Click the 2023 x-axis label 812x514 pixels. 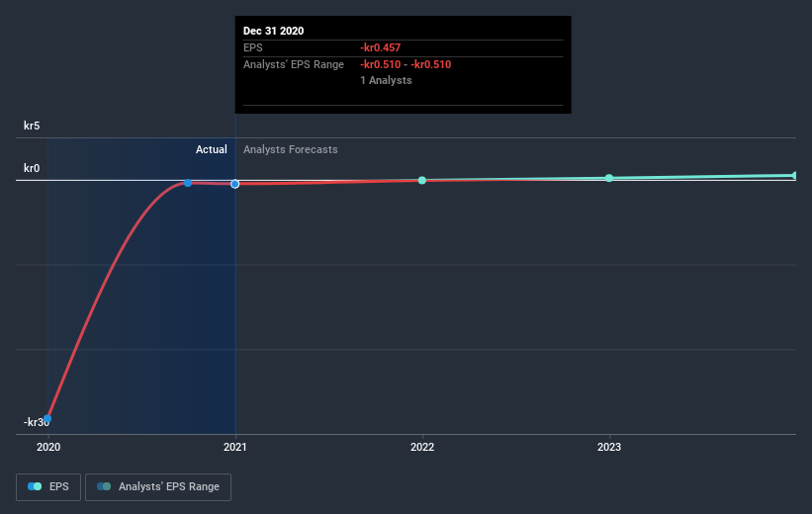(609, 447)
